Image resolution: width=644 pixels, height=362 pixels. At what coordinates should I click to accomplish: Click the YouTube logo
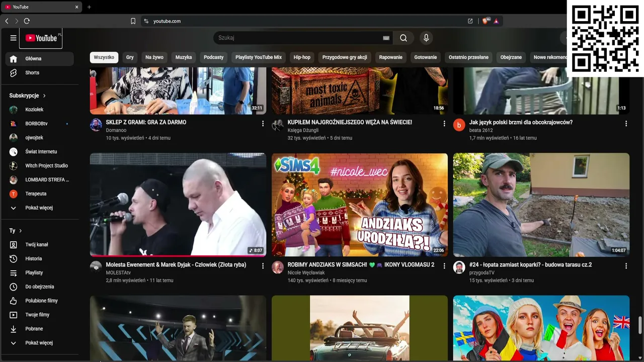coord(41,38)
